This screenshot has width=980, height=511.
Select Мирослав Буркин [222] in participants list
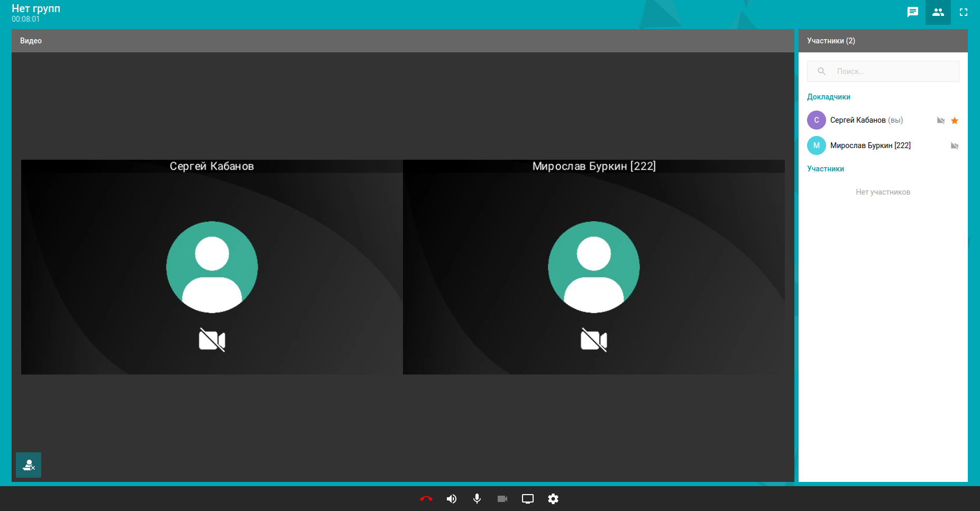[870, 145]
